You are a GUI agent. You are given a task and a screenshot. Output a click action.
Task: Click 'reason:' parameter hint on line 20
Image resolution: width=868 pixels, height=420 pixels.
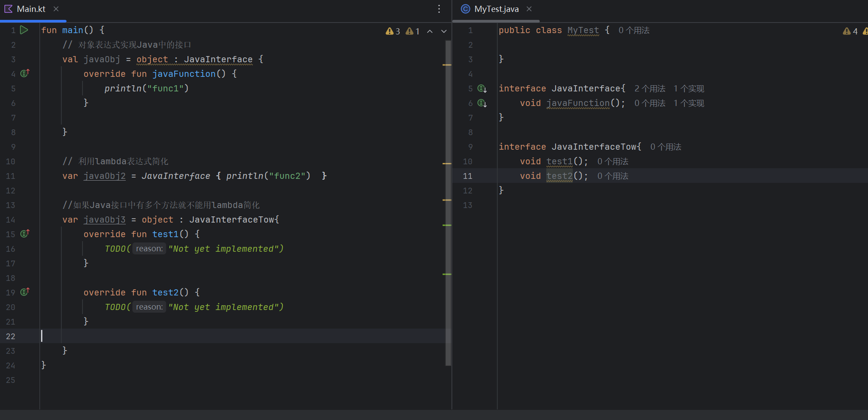point(149,307)
